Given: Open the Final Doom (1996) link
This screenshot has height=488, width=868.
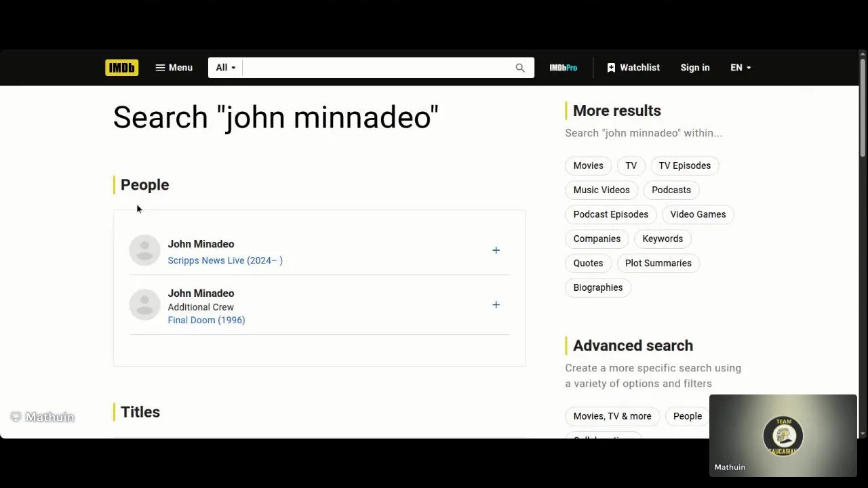Looking at the screenshot, I should [x=206, y=320].
